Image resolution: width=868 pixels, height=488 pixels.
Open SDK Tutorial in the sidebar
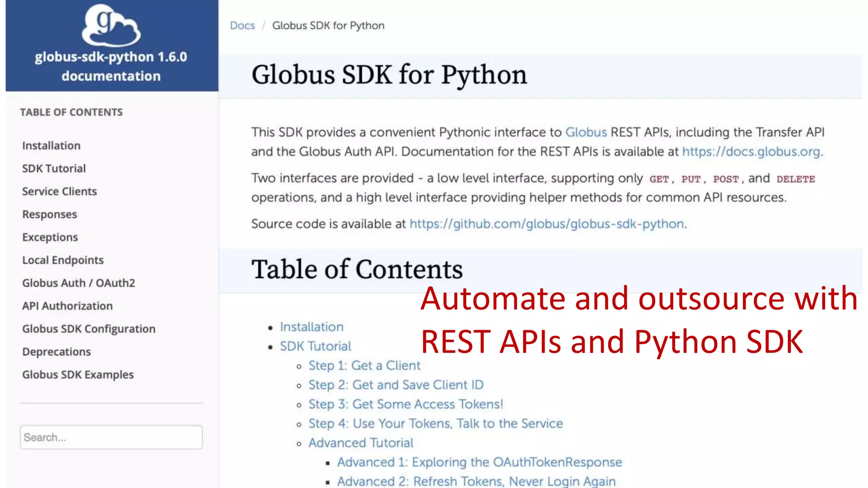click(x=54, y=168)
